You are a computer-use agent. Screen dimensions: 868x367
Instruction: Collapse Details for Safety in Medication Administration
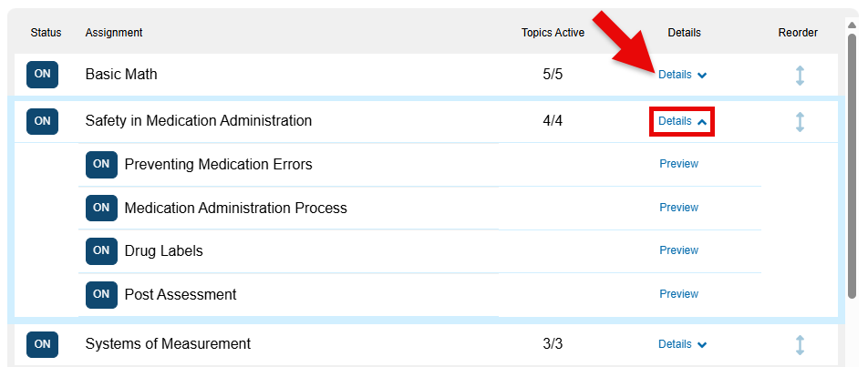coord(682,121)
